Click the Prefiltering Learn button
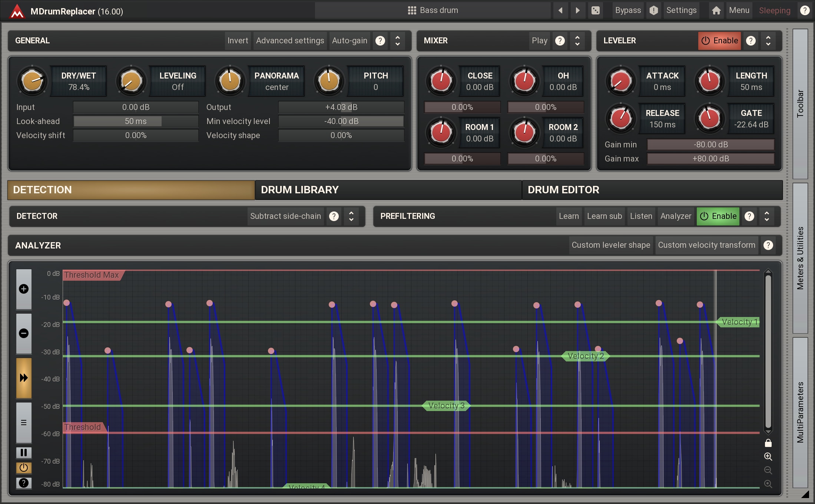Image resolution: width=815 pixels, height=504 pixels. point(569,216)
